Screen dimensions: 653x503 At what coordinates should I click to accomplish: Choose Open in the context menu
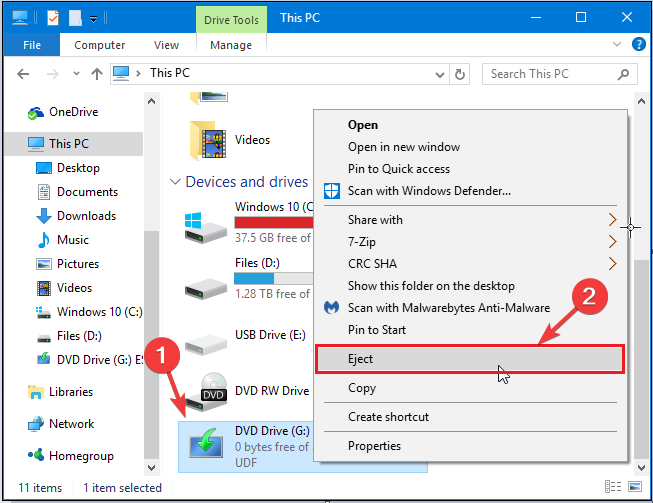click(470, 125)
